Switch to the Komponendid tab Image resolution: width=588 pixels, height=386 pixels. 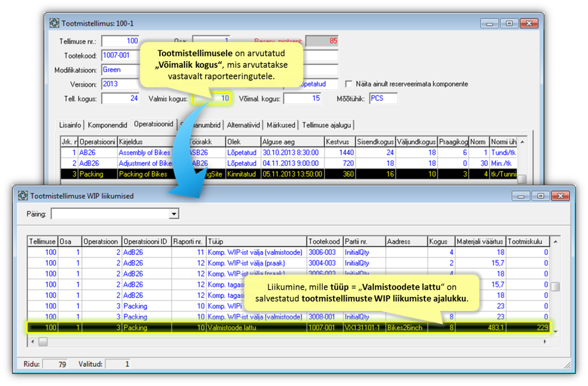[107, 125]
